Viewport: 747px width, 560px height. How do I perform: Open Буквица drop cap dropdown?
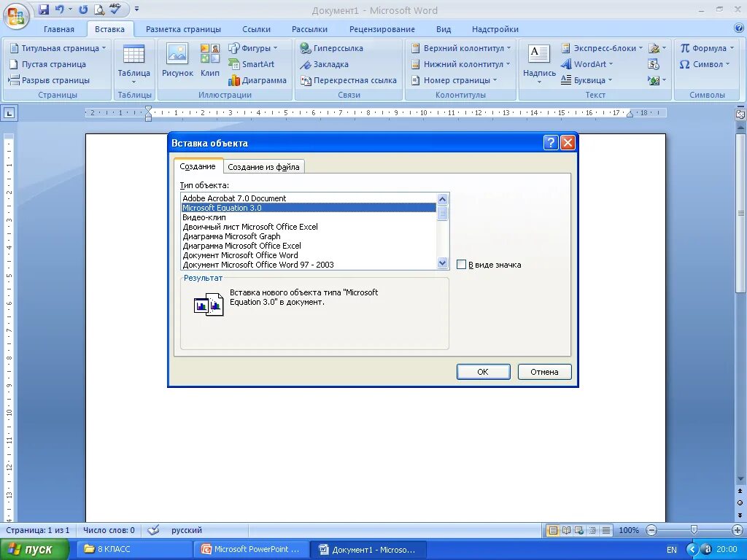point(587,80)
